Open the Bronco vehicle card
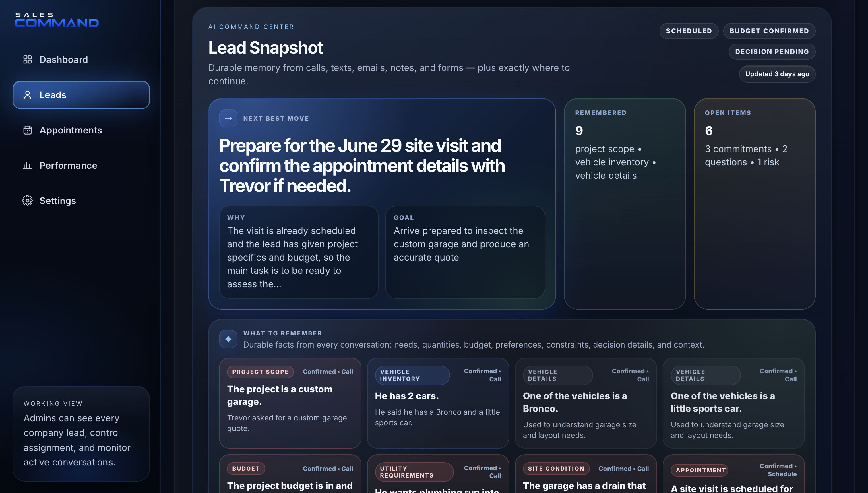Image resolution: width=868 pixels, height=493 pixels. [586, 403]
